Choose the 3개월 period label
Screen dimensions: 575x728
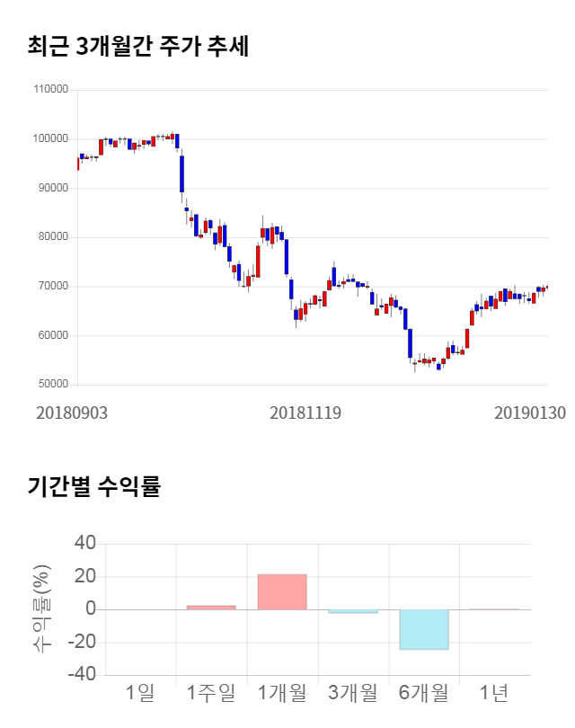pyautogui.click(x=353, y=693)
